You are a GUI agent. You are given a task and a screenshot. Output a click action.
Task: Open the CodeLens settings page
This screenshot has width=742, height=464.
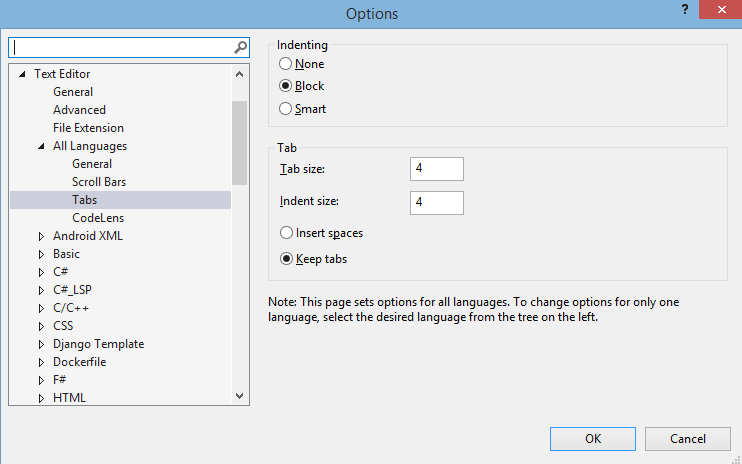[x=98, y=218]
